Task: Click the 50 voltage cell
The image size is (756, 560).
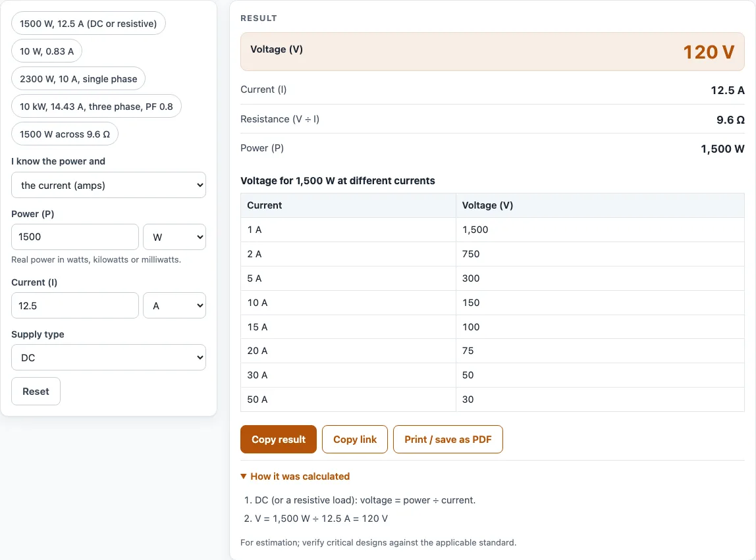Action: [x=601, y=375]
